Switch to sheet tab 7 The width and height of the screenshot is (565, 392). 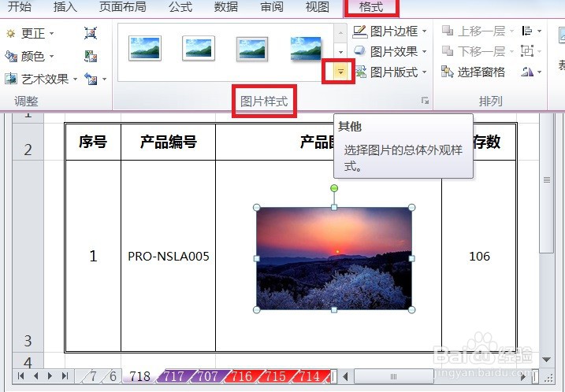pos(93,376)
